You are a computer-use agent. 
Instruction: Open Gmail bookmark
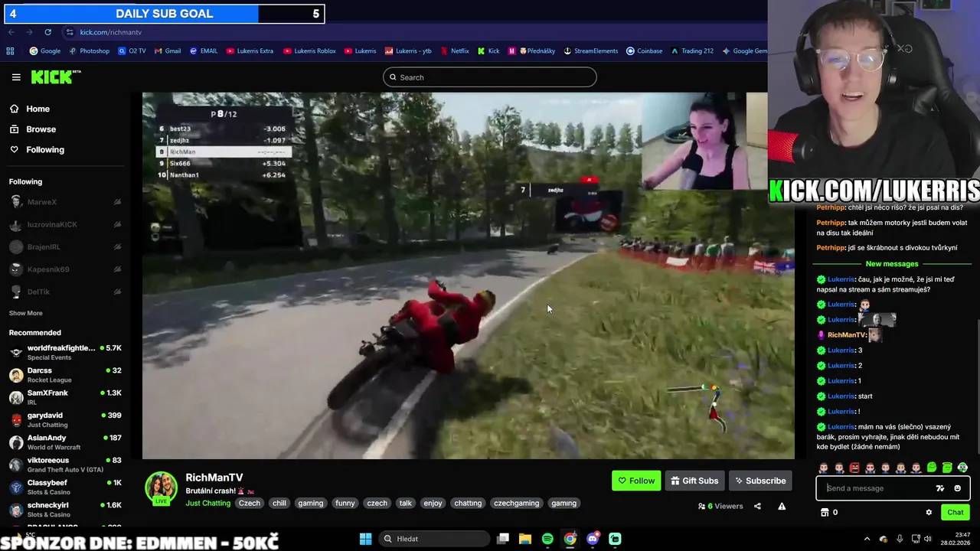tap(168, 51)
